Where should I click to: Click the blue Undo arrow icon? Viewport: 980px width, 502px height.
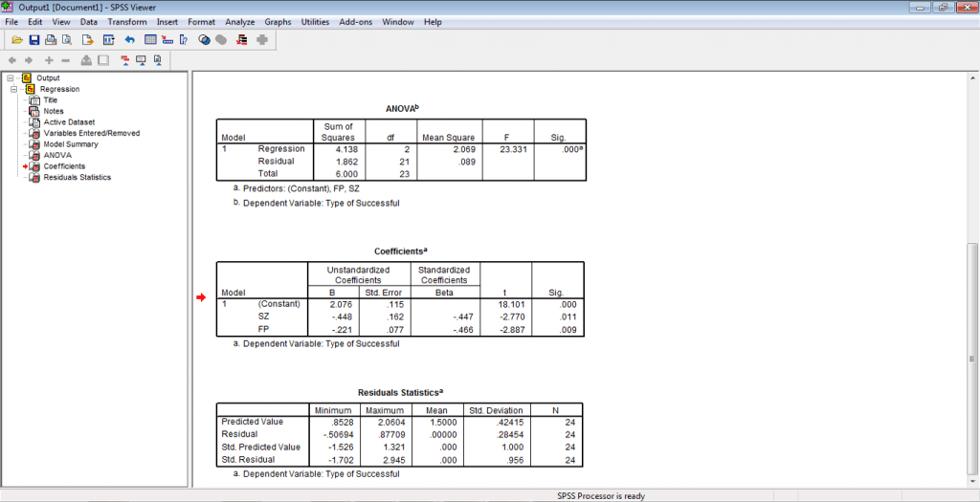[x=129, y=40]
